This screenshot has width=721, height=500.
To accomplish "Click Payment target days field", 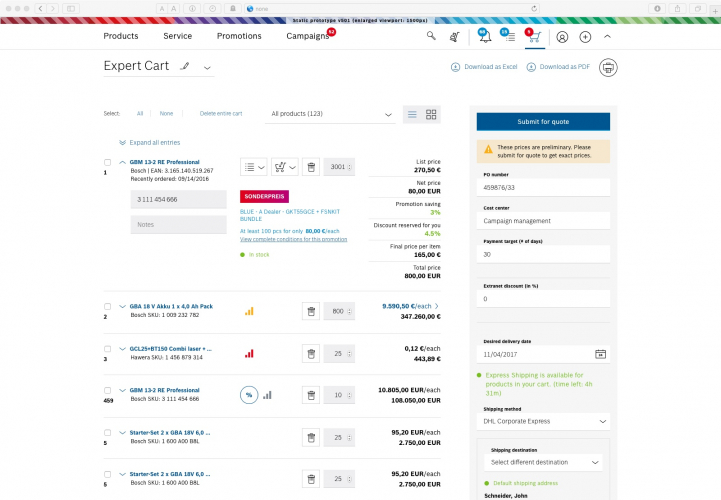I will click(543, 254).
